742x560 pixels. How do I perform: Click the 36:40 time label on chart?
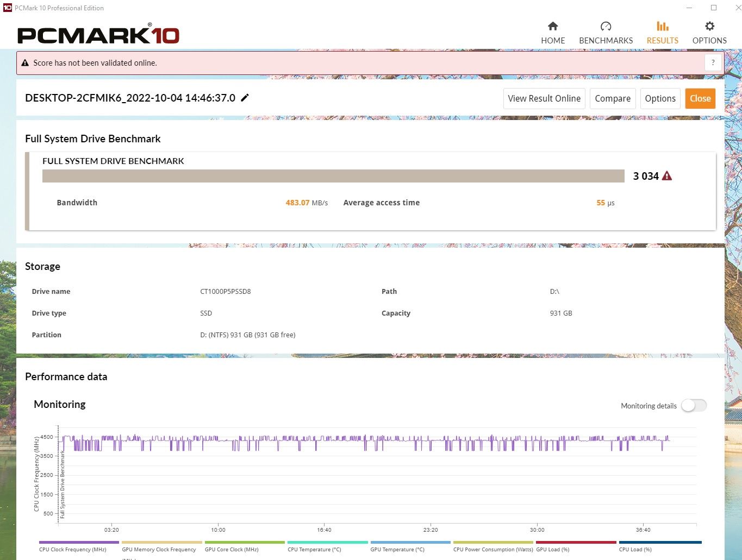tap(643, 530)
